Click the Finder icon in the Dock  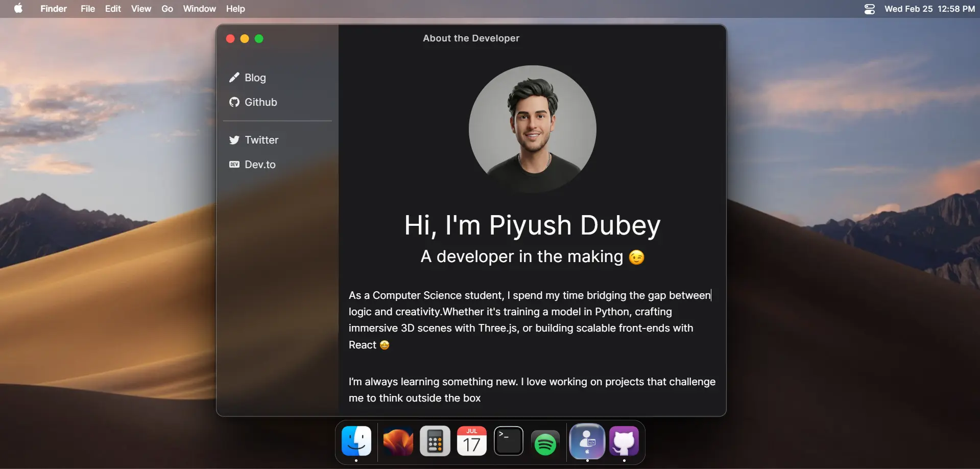click(x=356, y=441)
